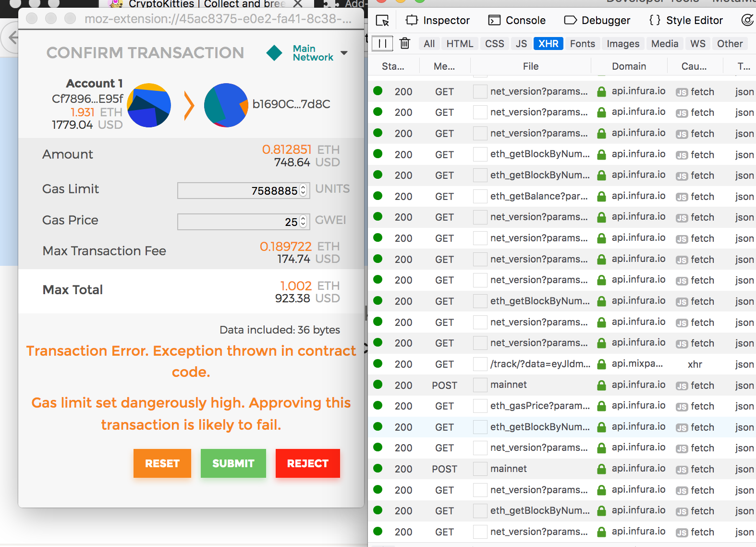Viewport: 756px width, 547px height.
Task: Click sender address Cf7896...E95f
Action: coord(87,99)
